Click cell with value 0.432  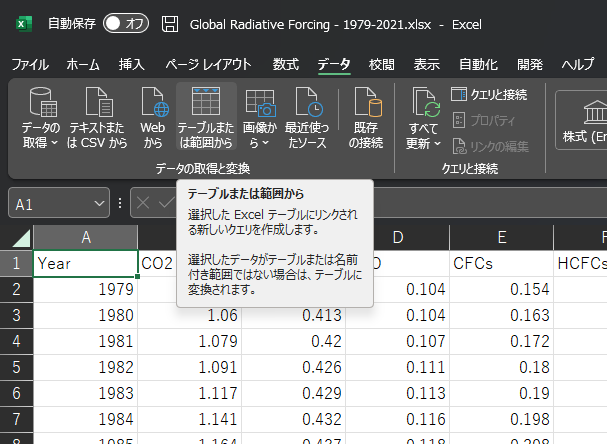[293, 419]
